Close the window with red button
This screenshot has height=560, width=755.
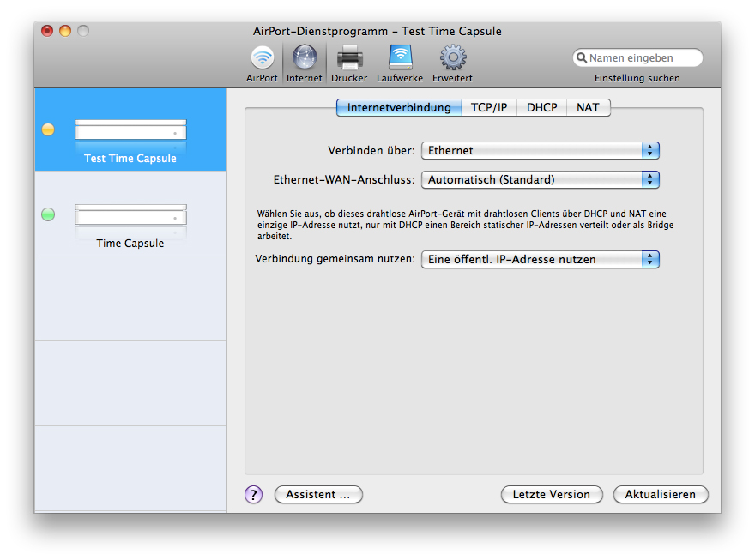pyautogui.click(x=47, y=31)
